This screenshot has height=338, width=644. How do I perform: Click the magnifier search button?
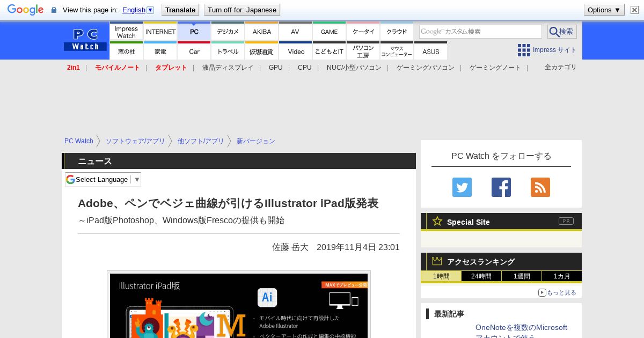pos(562,32)
